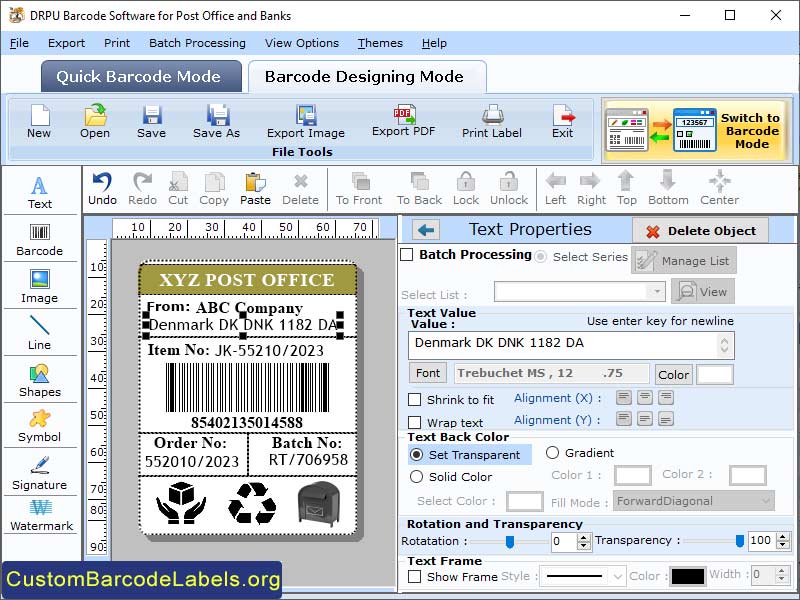This screenshot has height=600, width=800.
Task: Click the Export PDF toolbar icon
Action: pyautogui.click(x=404, y=125)
